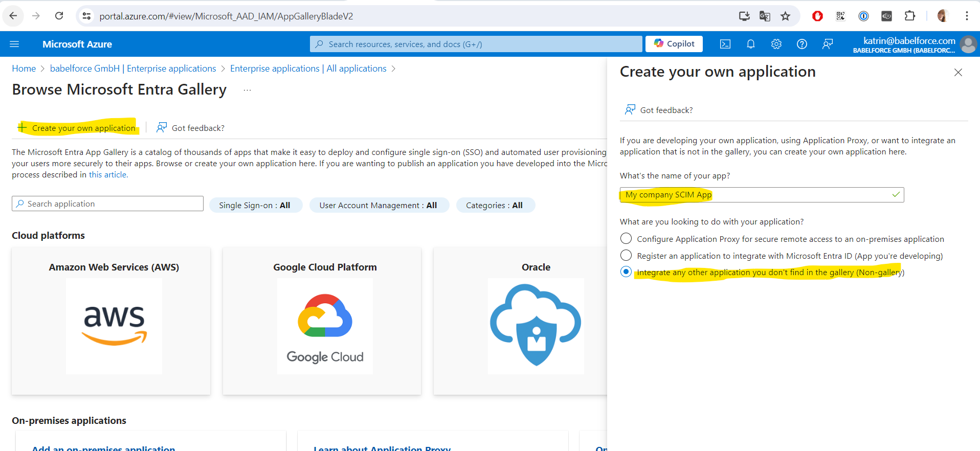Click the browser back arrow
Image resolution: width=980 pixels, height=451 pixels.
13,16
